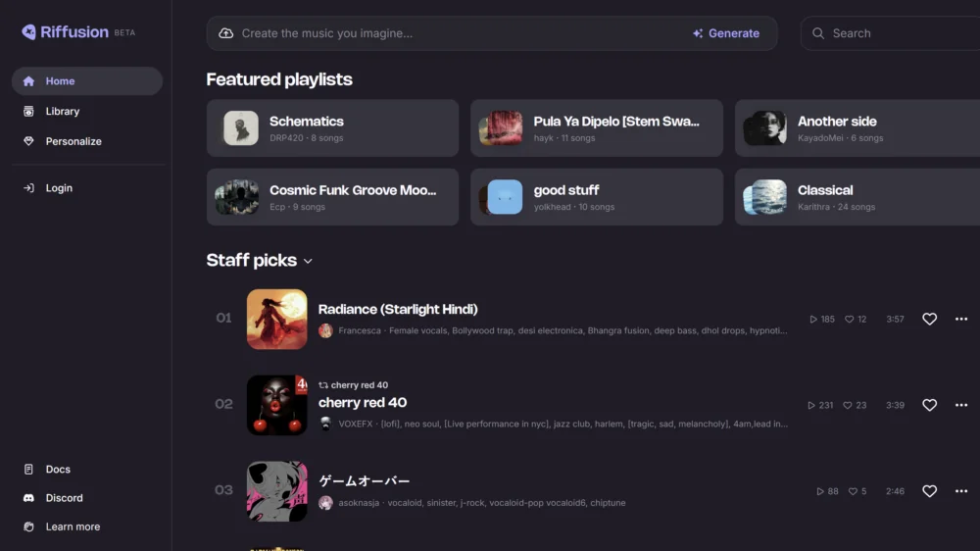Like the Radiance (Starlight Hindi) song
Viewport: 980px width, 551px height.
929,320
